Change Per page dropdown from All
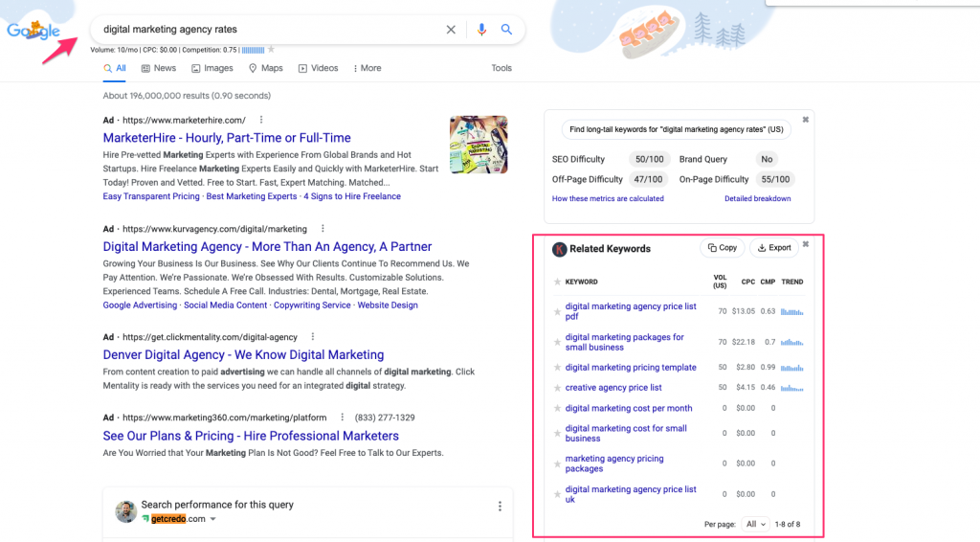980x542 pixels. (755, 525)
